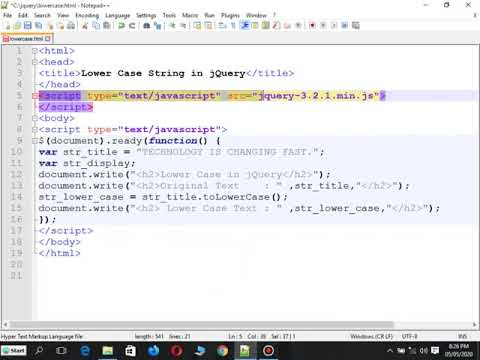Click the 'toLowerCase()' text on line 14

242,197
